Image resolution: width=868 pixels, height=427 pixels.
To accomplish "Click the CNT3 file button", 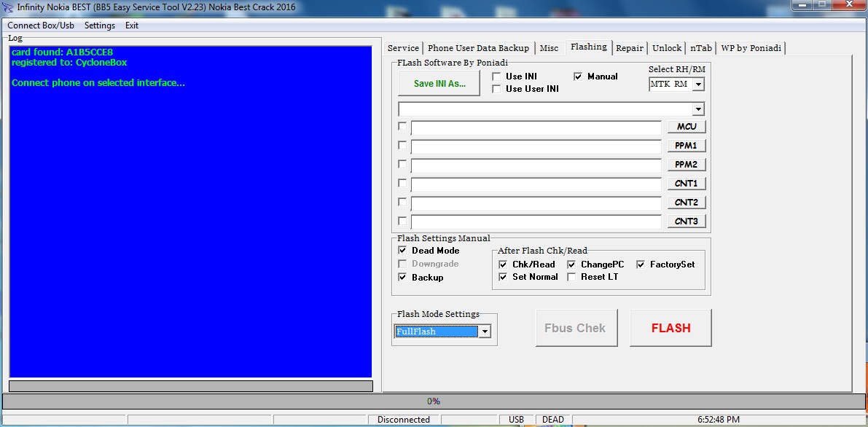I will (687, 221).
